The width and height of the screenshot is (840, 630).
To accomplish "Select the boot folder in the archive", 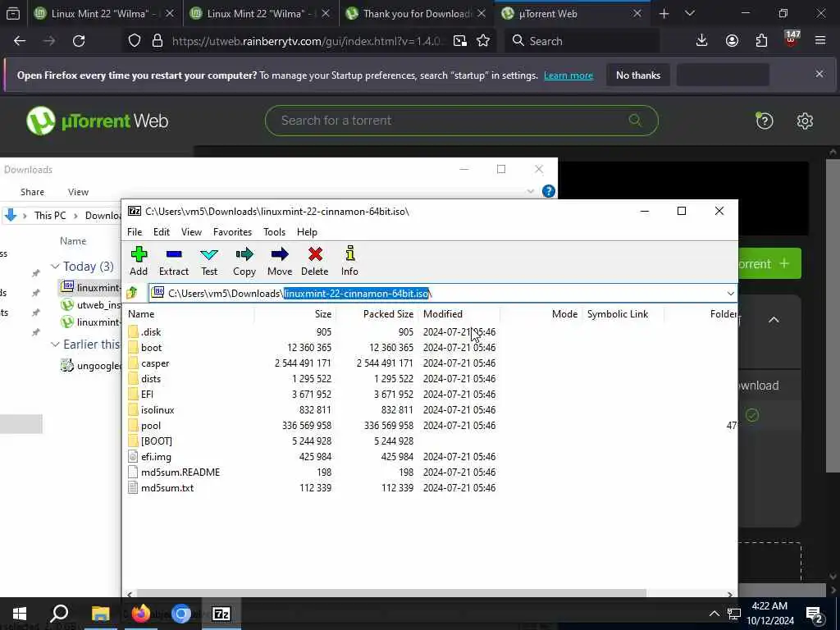I will [x=145, y=348].
